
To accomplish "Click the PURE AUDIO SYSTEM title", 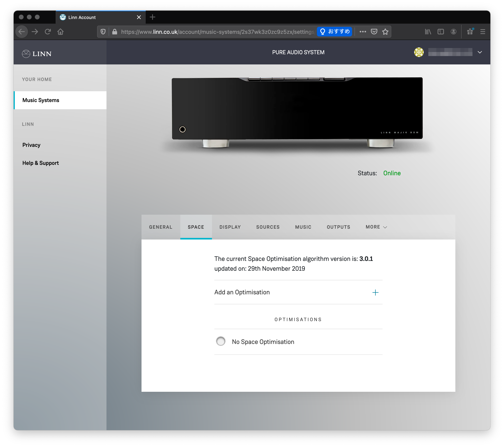I will [298, 52].
